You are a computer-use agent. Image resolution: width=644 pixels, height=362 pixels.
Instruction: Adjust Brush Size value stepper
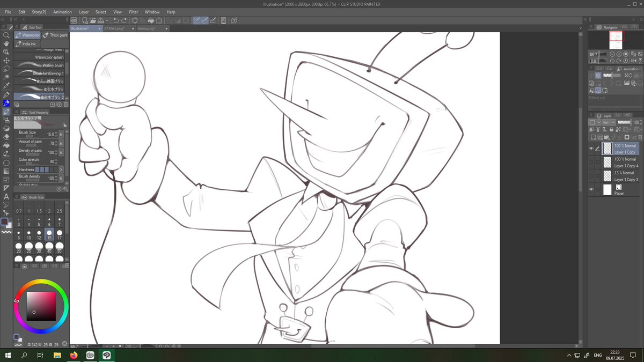pos(56,134)
